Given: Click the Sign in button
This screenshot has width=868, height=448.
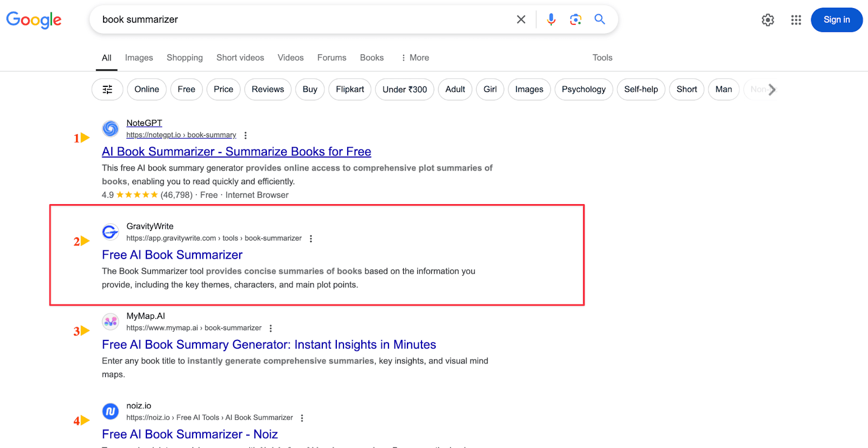Looking at the screenshot, I should (x=837, y=20).
